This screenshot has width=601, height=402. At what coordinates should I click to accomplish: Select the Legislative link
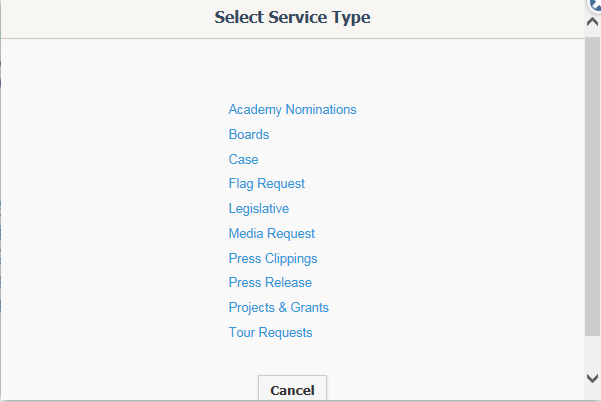coord(259,208)
